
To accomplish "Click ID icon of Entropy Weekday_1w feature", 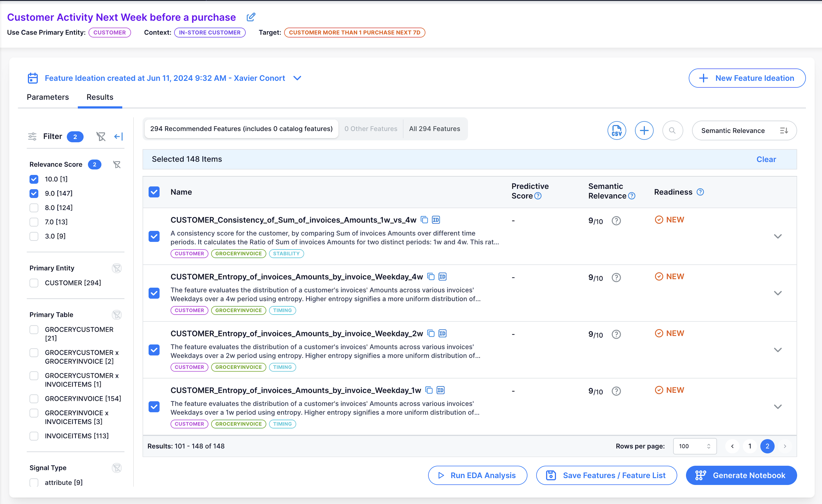I will point(441,390).
